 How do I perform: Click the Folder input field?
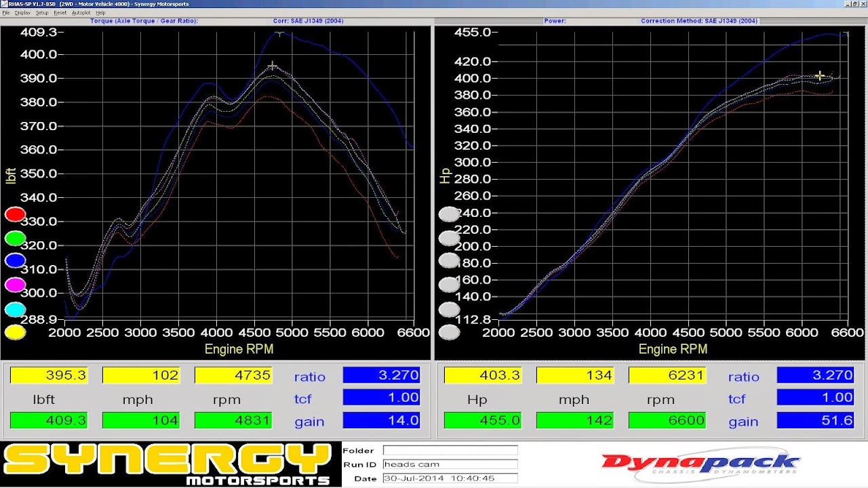[450, 450]
